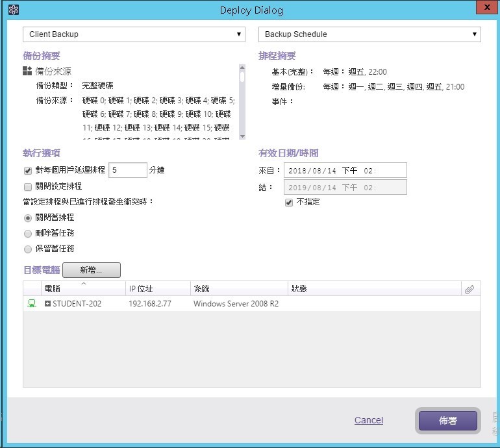500x448 pixels.
Task: Toggle the delay schedule per user checkbox
Action: (28, 171)
